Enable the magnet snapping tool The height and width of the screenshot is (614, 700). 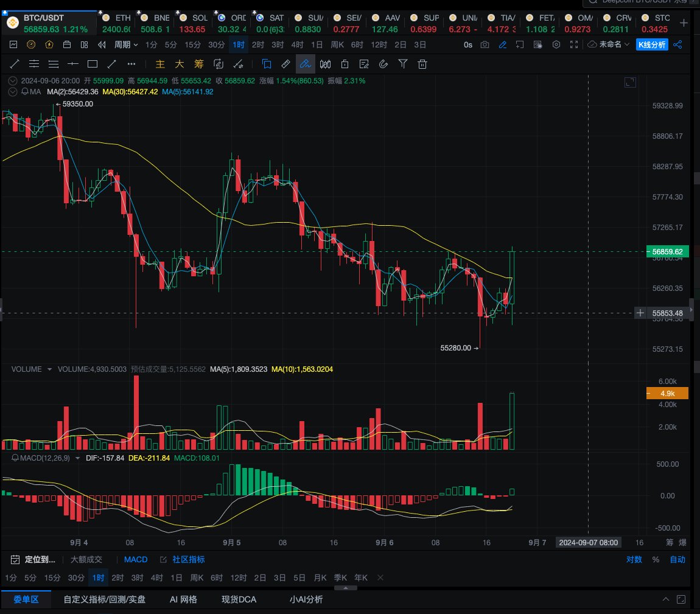click(x=383, y=64)
